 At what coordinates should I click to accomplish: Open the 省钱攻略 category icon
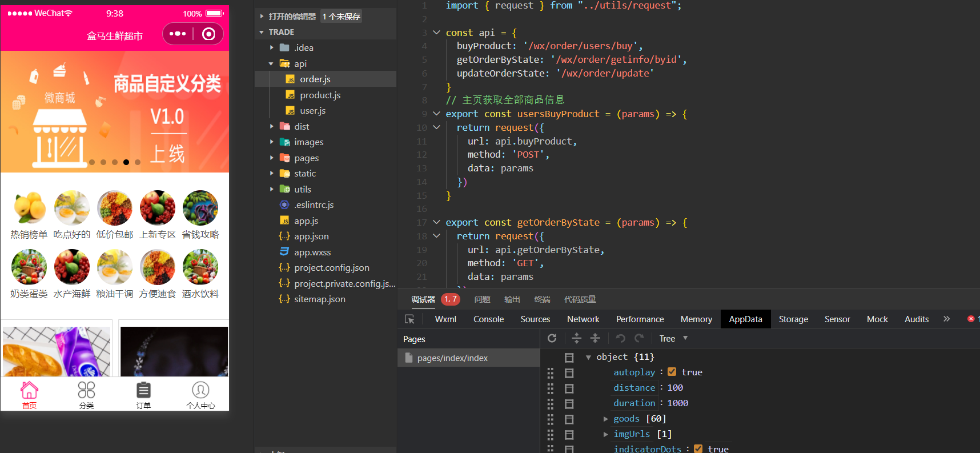pyautogui.click(x=200, y=208)
